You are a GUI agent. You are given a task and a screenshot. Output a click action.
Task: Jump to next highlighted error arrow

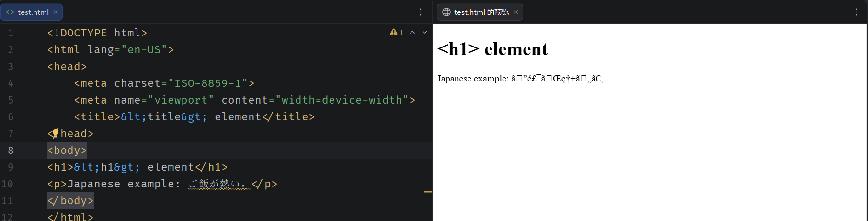pyautogui.click(x=425, y=32)
